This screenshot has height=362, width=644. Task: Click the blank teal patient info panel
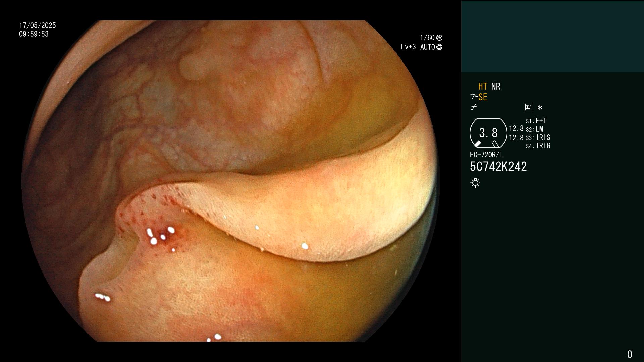click(x=552, y=36)
